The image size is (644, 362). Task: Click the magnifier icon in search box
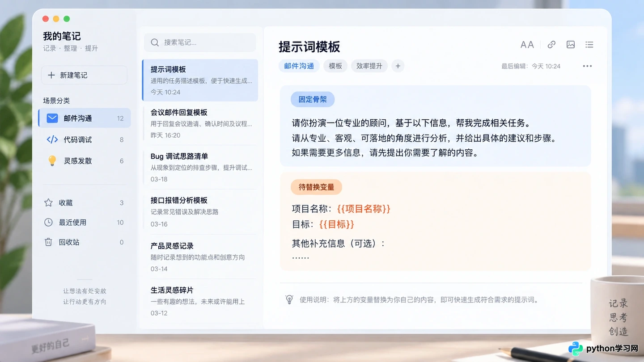tap(155, 42)
